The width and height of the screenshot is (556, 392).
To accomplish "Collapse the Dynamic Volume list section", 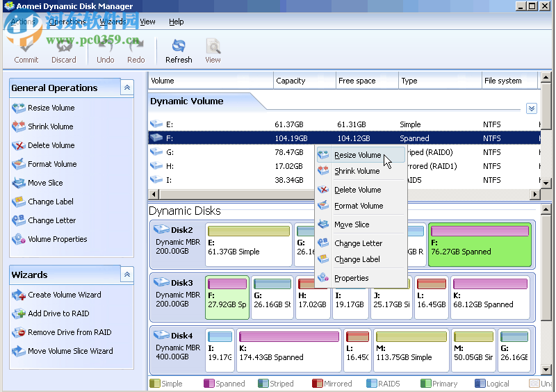I will 531,108.
